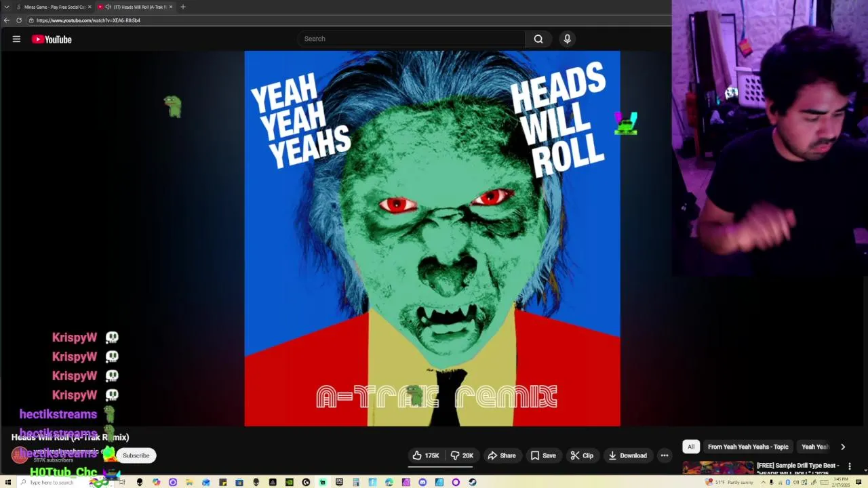Screen dimensions: 868x488
Task: Open the Sample Drill Type Beat thumbnail
Action: pos(717,468)
